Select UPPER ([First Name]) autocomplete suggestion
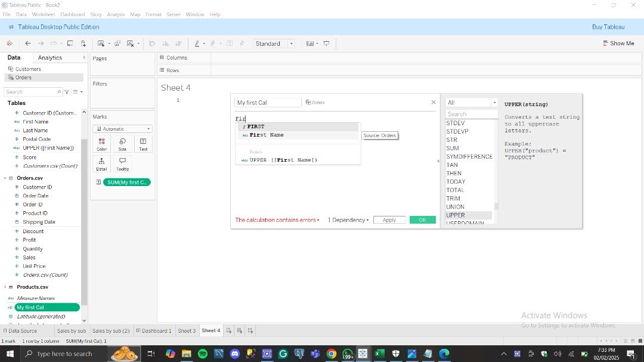 [299, 160]
